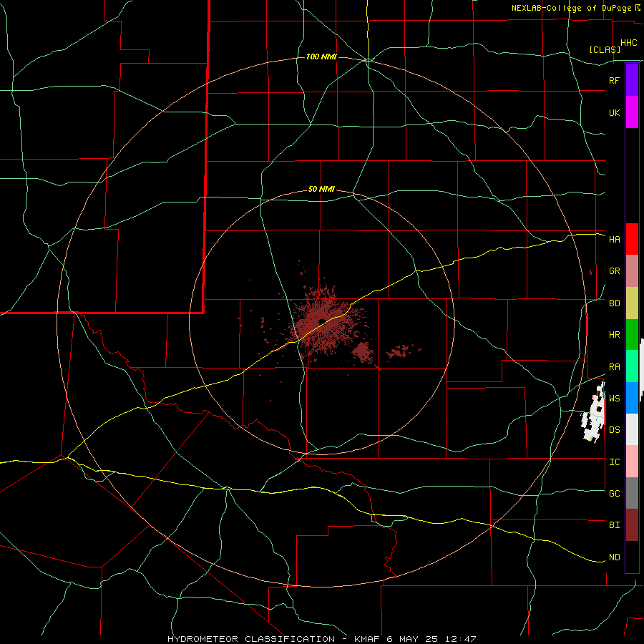The height and width of the screenshot is (644, 644).
Task: Click the white echo patch at eastern edge
Action: coord(593,412)
